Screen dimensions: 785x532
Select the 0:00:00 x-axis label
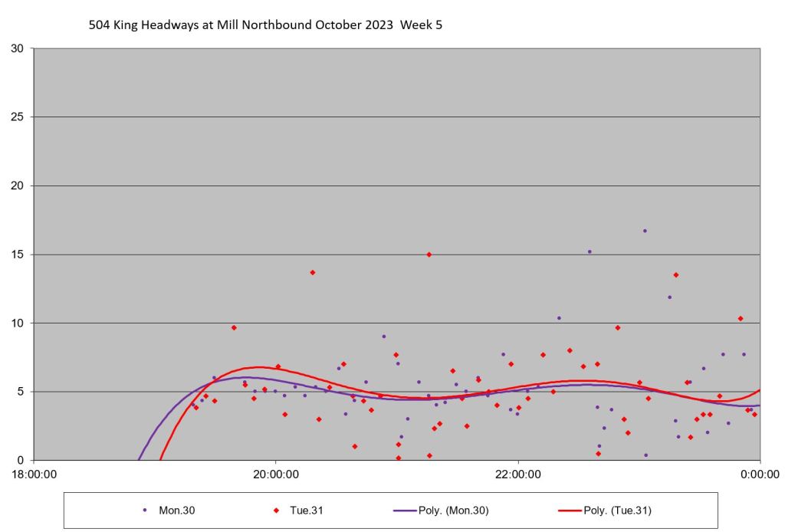pos(760,473)
